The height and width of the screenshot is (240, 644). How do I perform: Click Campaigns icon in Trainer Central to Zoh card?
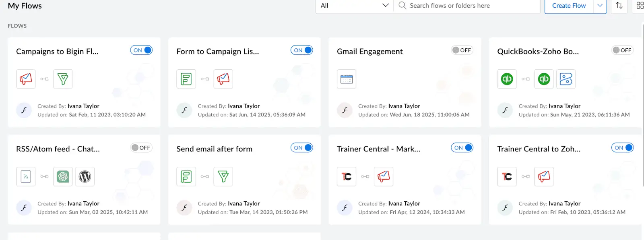pos(544,176)
